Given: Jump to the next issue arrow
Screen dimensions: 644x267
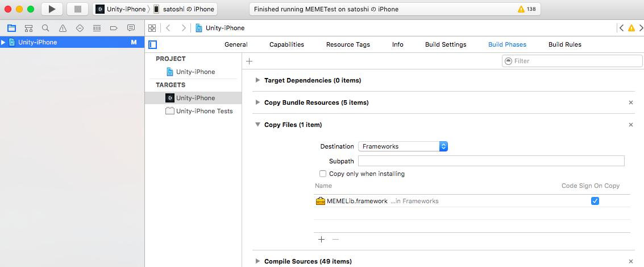Looking at the screenshot, I should pyautogui.click(x=641, y=28).
